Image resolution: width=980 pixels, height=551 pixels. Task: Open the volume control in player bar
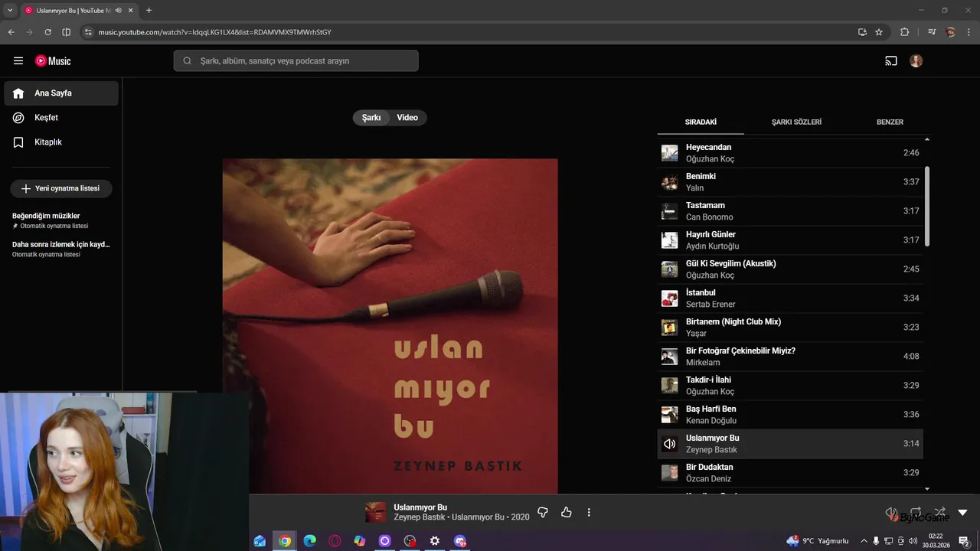(x=891, y=512)
